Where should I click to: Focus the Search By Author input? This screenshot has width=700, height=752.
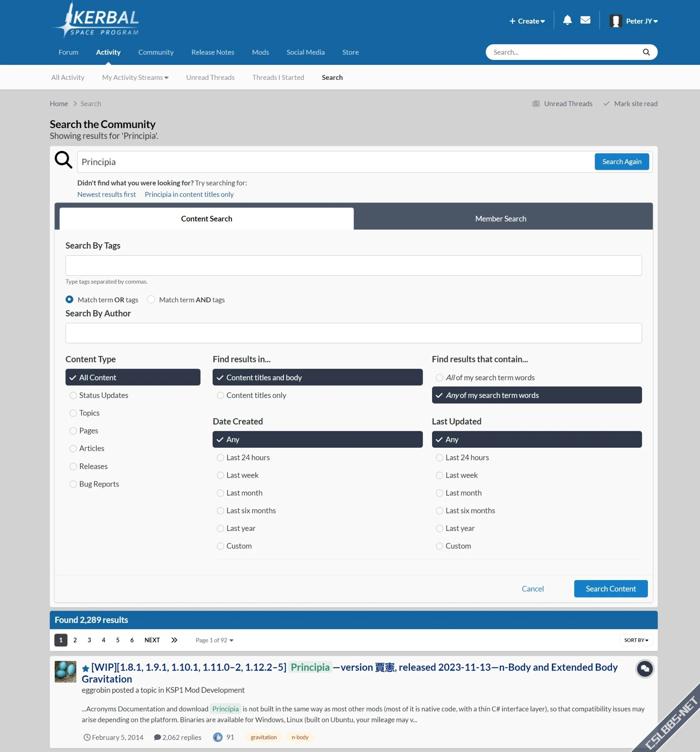tap(354, 333)
